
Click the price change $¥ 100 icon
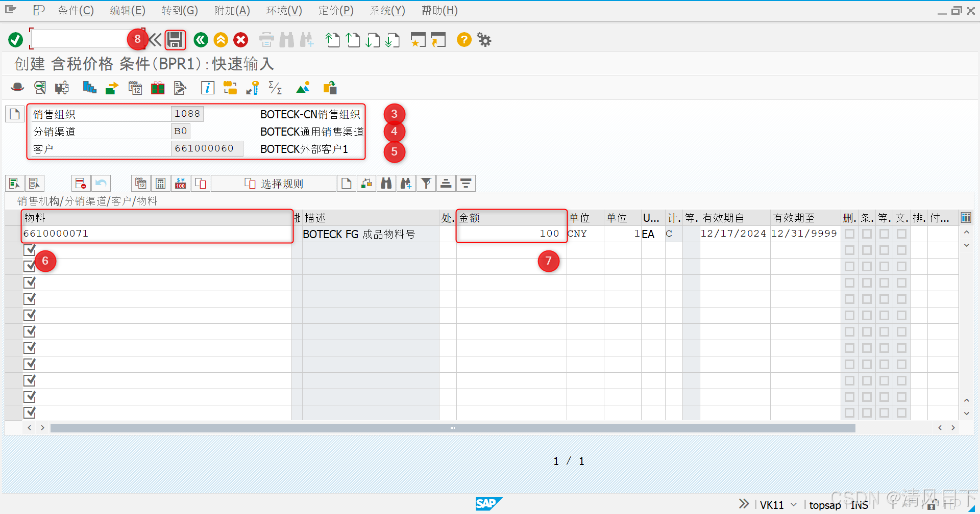pos(181,183)
